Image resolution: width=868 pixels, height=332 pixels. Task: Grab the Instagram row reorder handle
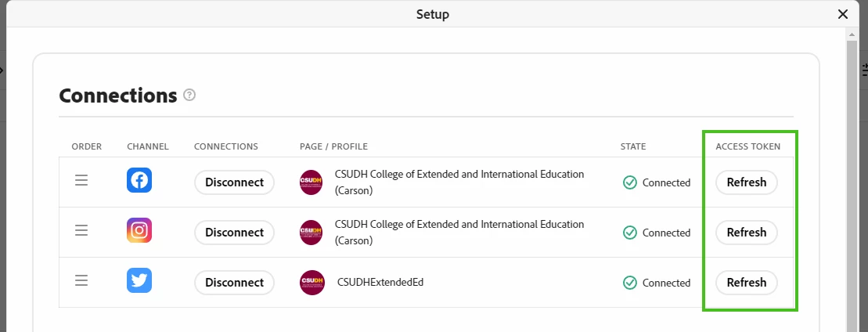[81, 230]
